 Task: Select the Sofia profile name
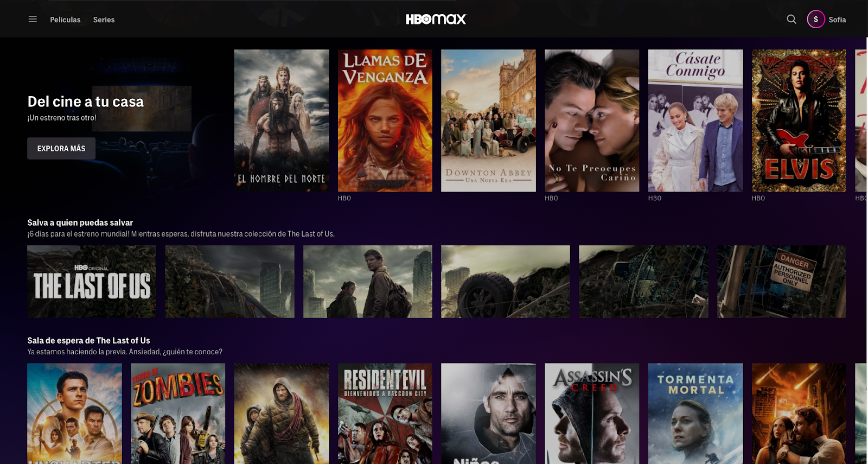837,20
